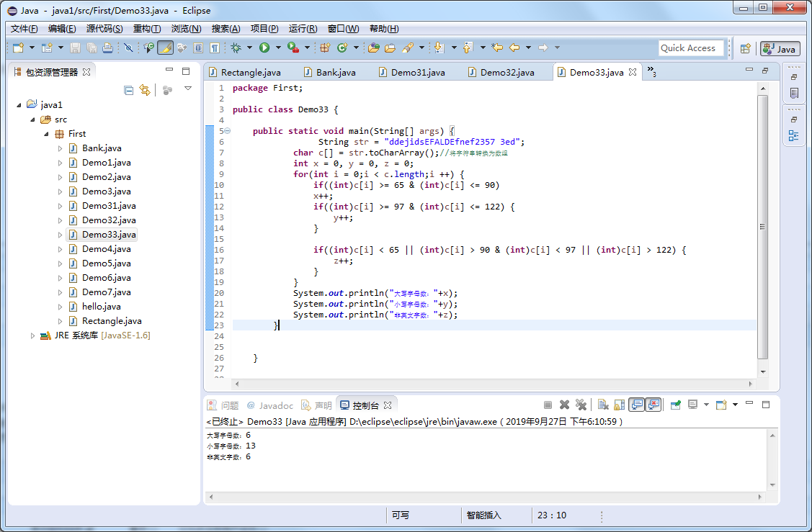Click the New file toolbar icon
This screenshot has height=532, width=812.
click(x=18, y=48)
